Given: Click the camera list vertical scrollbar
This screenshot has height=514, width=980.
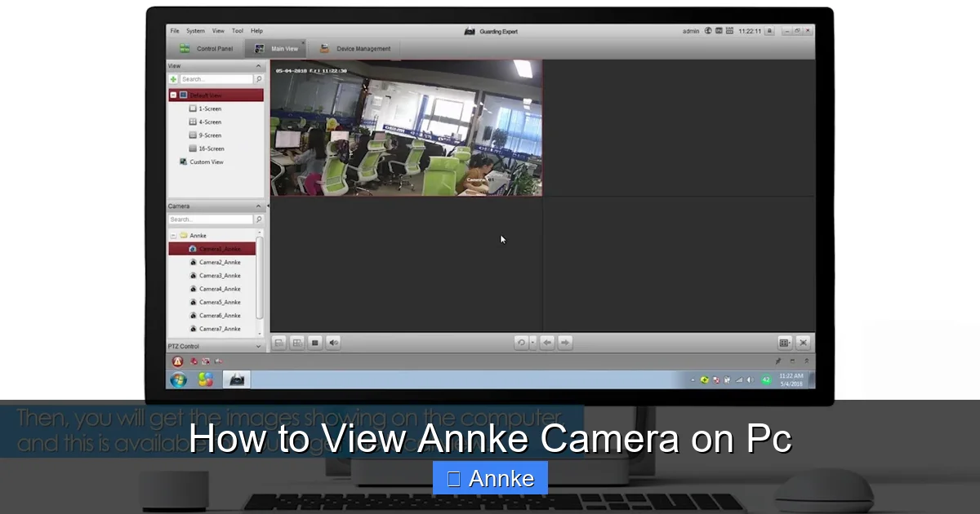Looking at the screenshot, I should (x=260, y=277).
